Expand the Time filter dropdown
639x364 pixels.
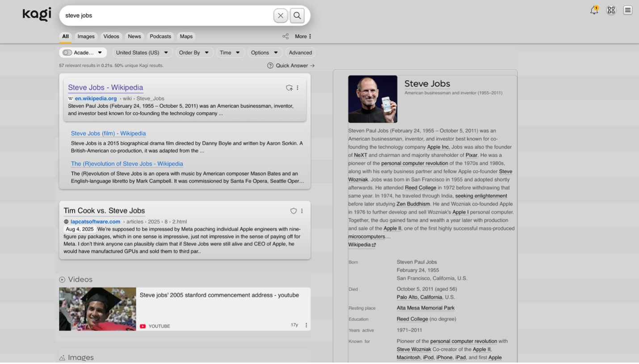(x=230, y=53)
